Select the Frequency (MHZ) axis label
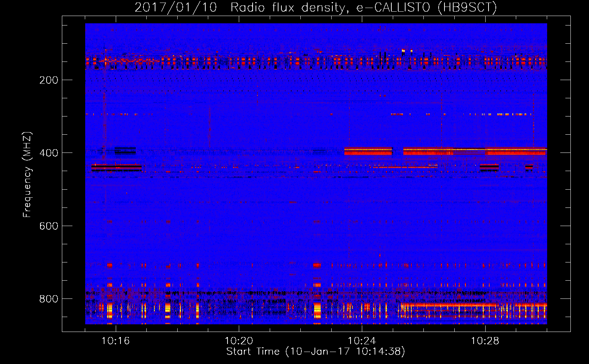This screenshot has width=589, height=364. coord(27,174)
